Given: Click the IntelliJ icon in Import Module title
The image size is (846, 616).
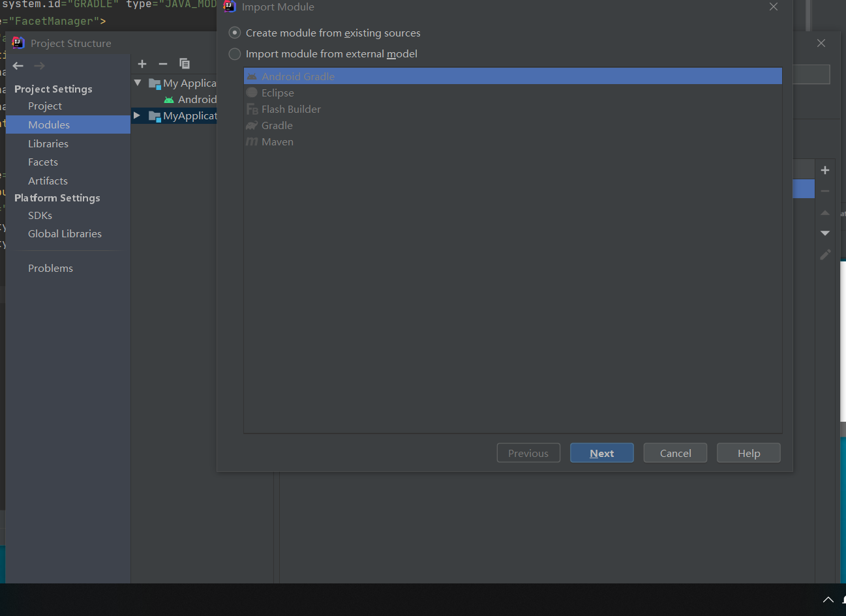Looking at the screenshot, I should coord(230,7).
